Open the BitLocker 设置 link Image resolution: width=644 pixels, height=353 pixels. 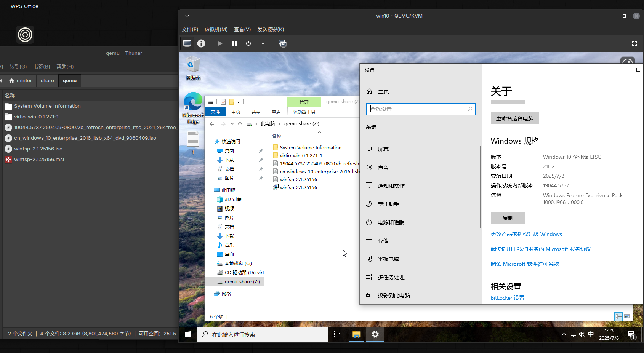click(x=508, y=298)
